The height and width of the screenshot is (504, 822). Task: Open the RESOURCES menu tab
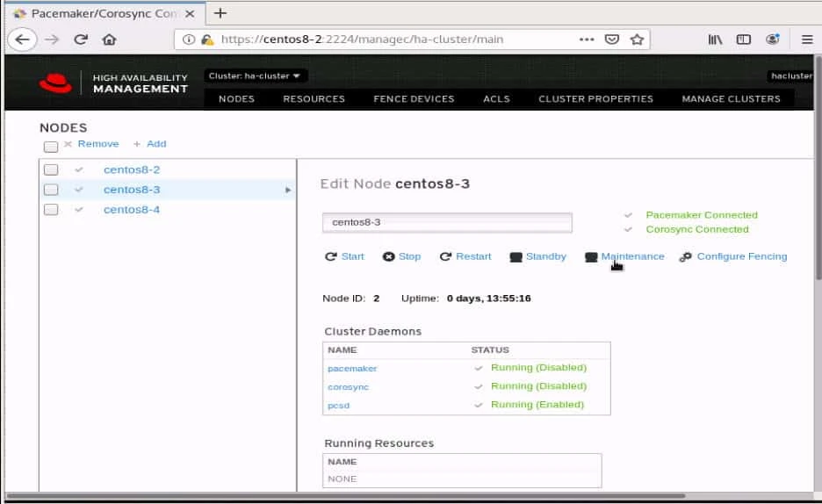pyautogui.click(x=314, y=99)
